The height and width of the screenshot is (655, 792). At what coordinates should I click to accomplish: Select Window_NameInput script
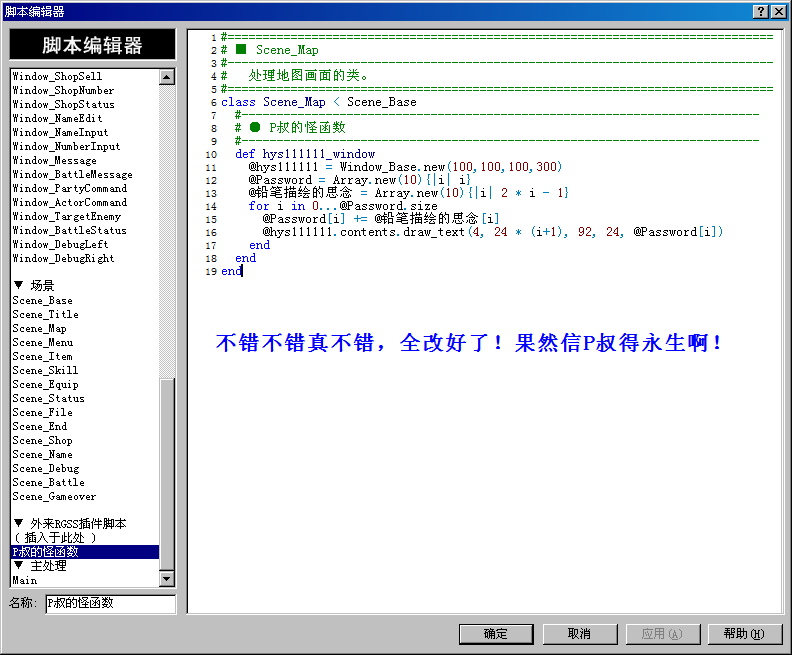(x=60, y=132)
